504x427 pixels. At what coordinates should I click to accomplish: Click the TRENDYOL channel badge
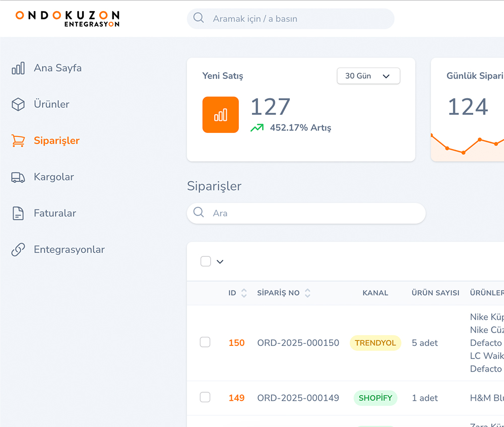pos(375,343)
